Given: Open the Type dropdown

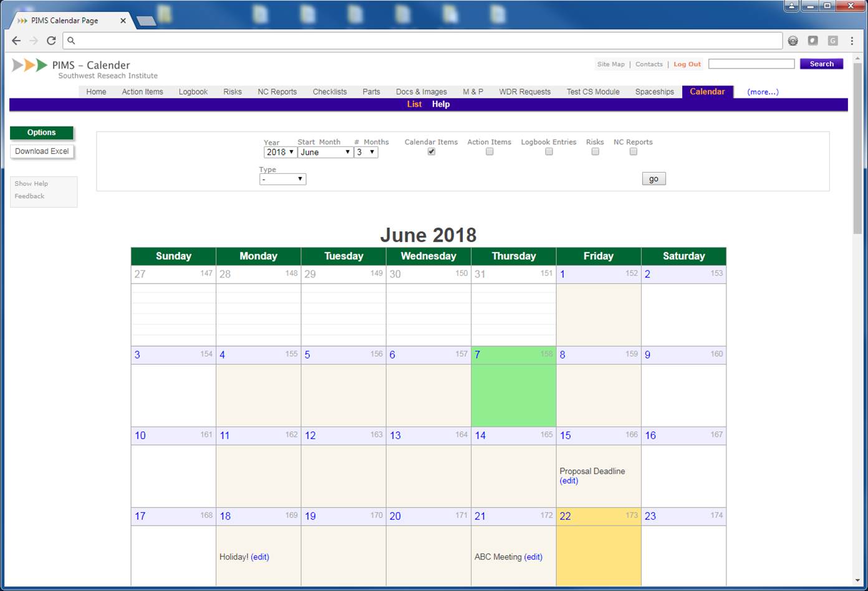Looking at the screenshot, I should 282,180.
